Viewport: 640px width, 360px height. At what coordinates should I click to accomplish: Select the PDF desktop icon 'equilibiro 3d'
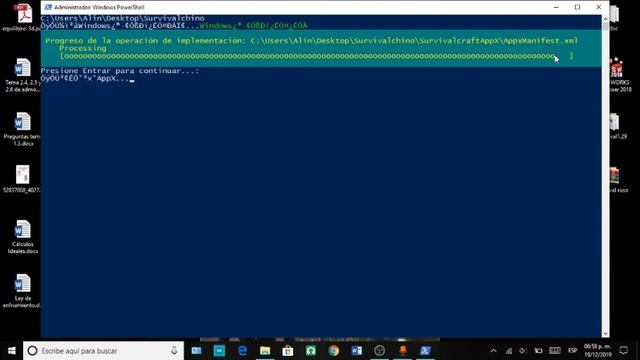tap(22, 18)
